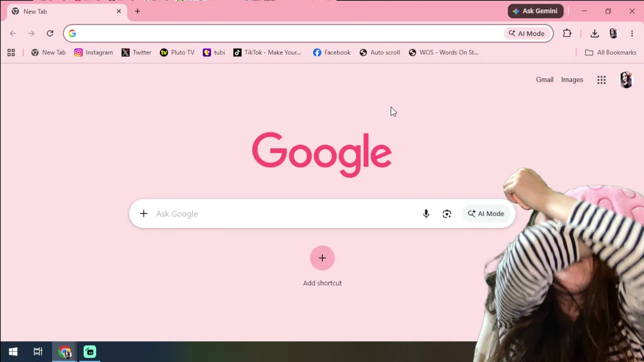Viewport: 644px width, 362px height.
Task: Open the tubi bookmark
Action: (x=214, y=52)
